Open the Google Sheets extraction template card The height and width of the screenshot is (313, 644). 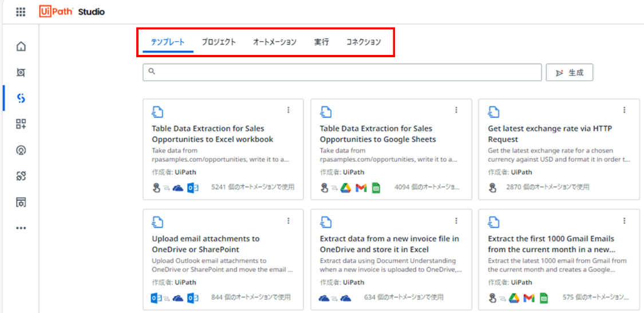[x=391, y=149]
